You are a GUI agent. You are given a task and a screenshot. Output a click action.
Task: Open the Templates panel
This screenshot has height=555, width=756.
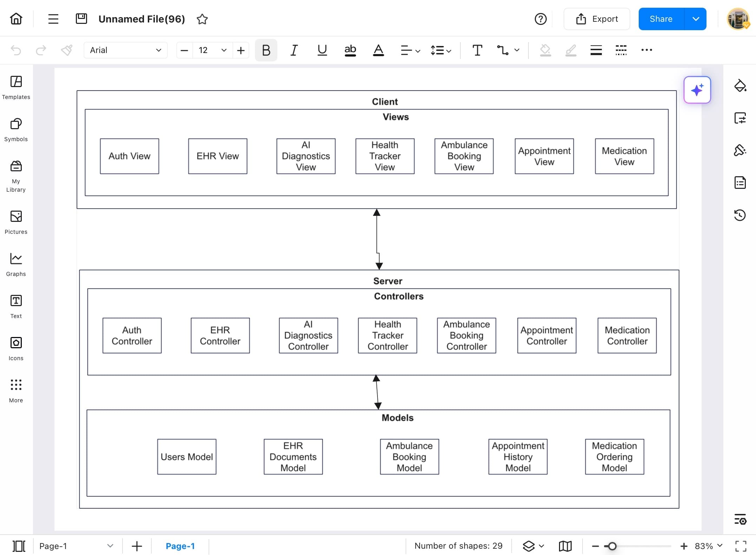pyautogui.click(x=16, y=87)
